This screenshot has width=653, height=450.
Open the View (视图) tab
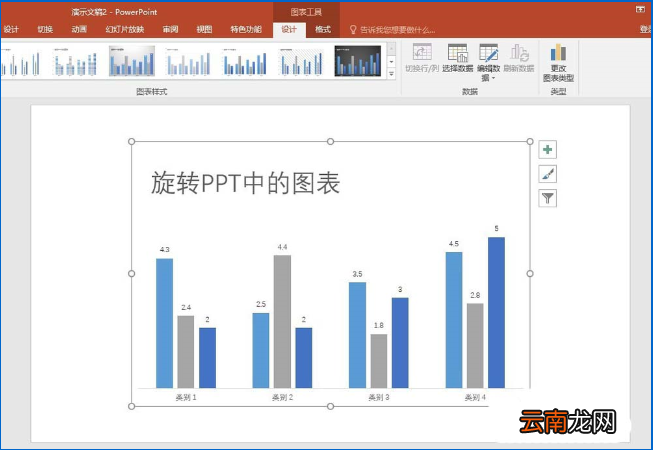[204, 29]
